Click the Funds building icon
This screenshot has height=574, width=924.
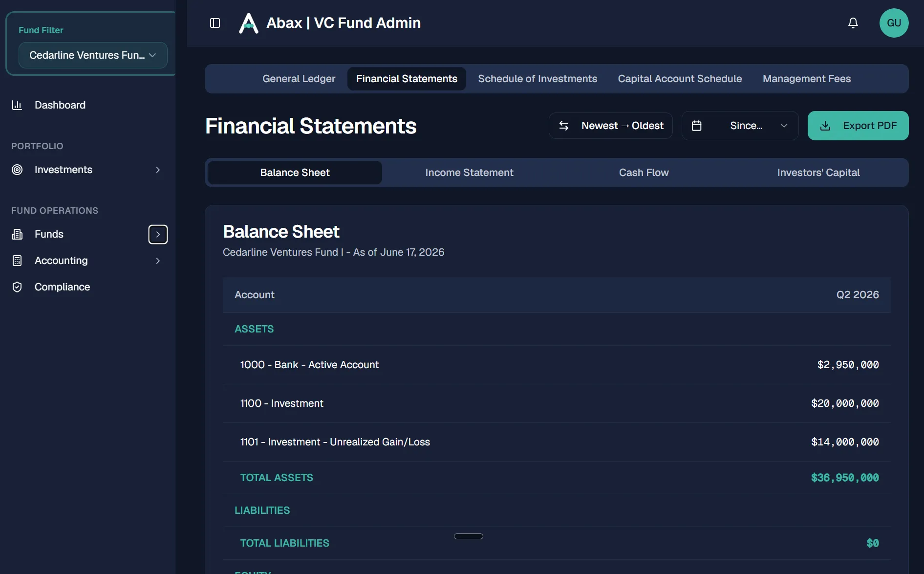pyautogui.click(x=17, y=234)
